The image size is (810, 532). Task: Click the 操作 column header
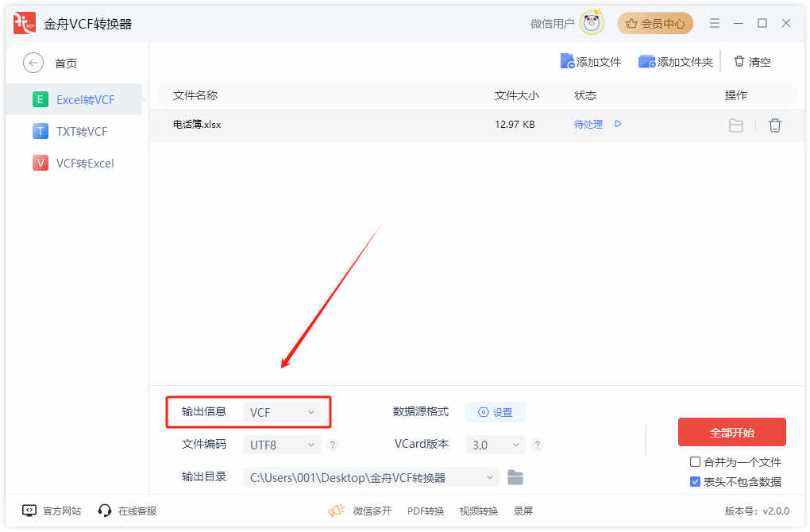735,95
